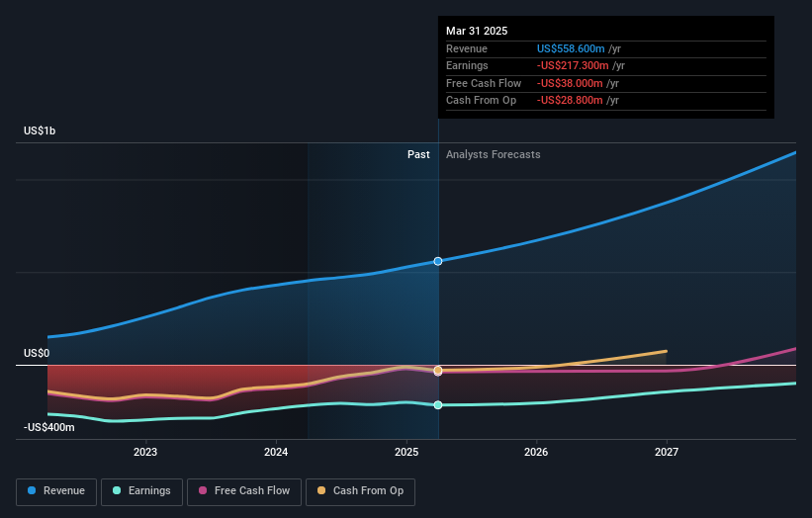The width and height of the screenshot is (812, 518).
Task: Toggle the Earnings legend button
Action: (x=141, y=491)
